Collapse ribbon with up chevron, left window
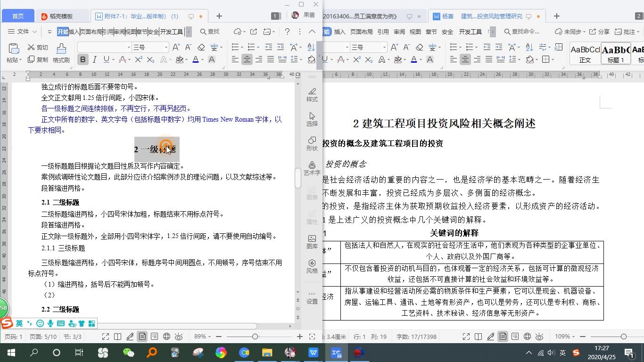 click(312, 32)
